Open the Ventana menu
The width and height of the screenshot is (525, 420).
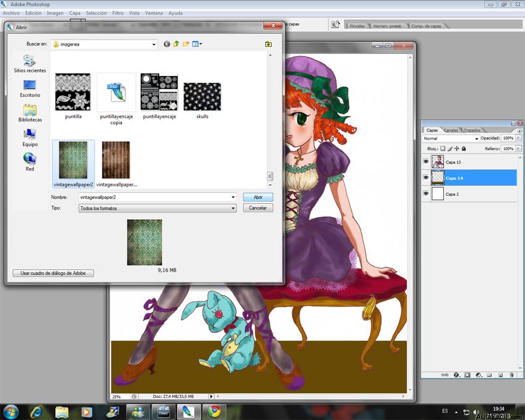point(154,13)
